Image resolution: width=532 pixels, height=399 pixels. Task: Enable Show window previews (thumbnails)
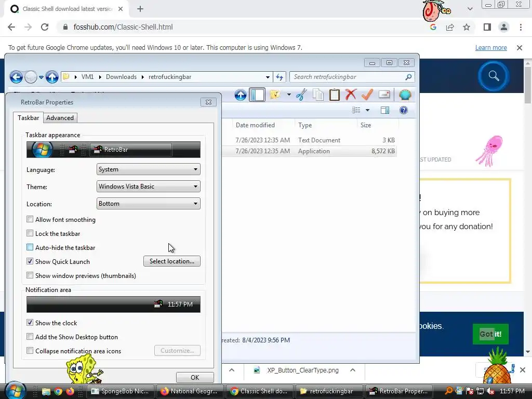coord(30,275)
